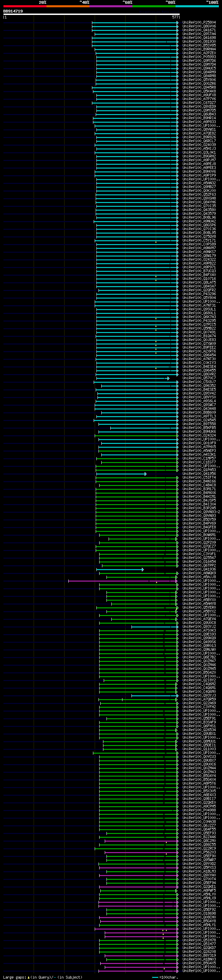
Task: Click label UniRef100_Q6UB43
Action: coord(199,114)
